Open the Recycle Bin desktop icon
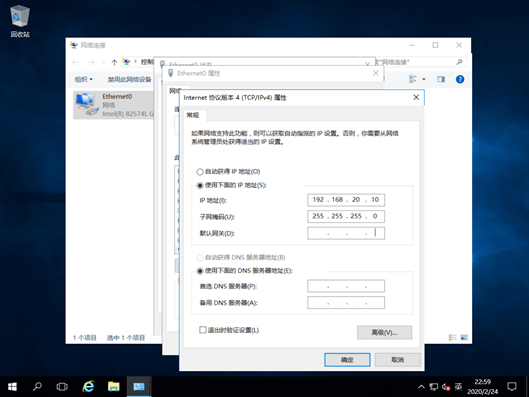The image size is (529, 397). click(x=20, y=21)
